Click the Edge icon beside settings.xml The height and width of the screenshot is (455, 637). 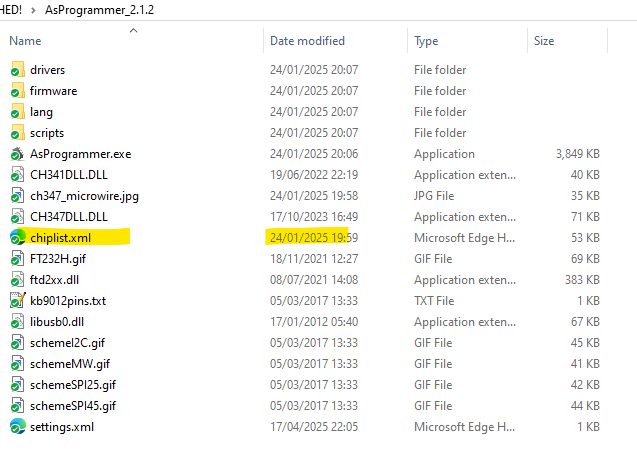click(17, 427)
